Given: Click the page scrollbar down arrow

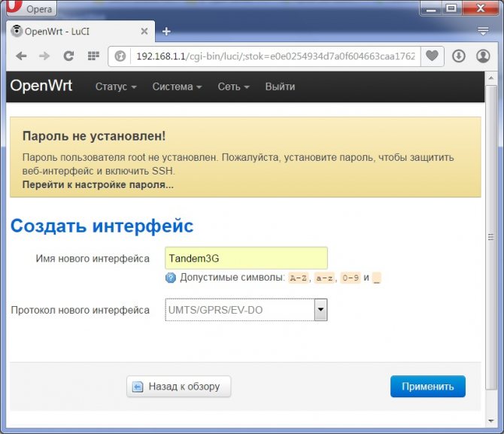Looking at the screenshot, I should click(x=490, y=420).
